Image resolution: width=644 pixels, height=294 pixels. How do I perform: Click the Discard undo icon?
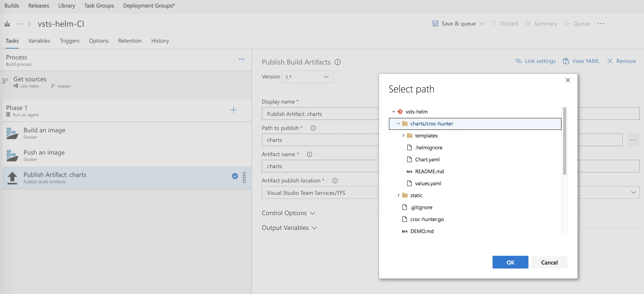pos(494,24)
